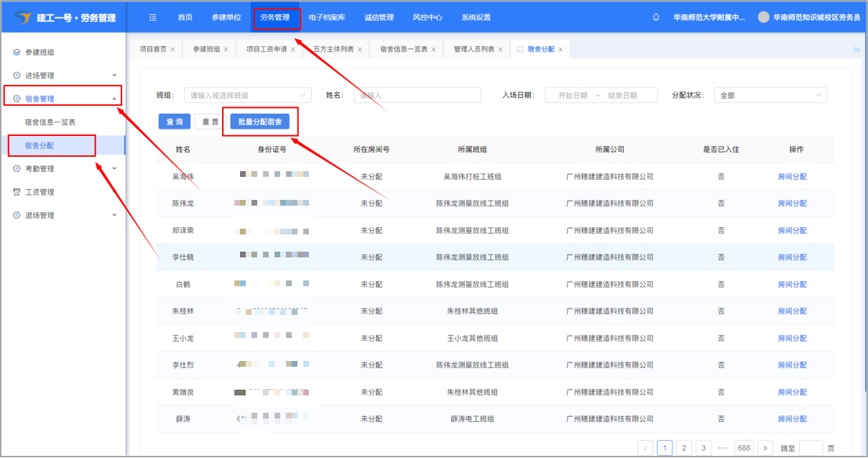This screenshot has height=458, width=868.
Task: Click the 姓名 input field
Action: tap(417, 96)
